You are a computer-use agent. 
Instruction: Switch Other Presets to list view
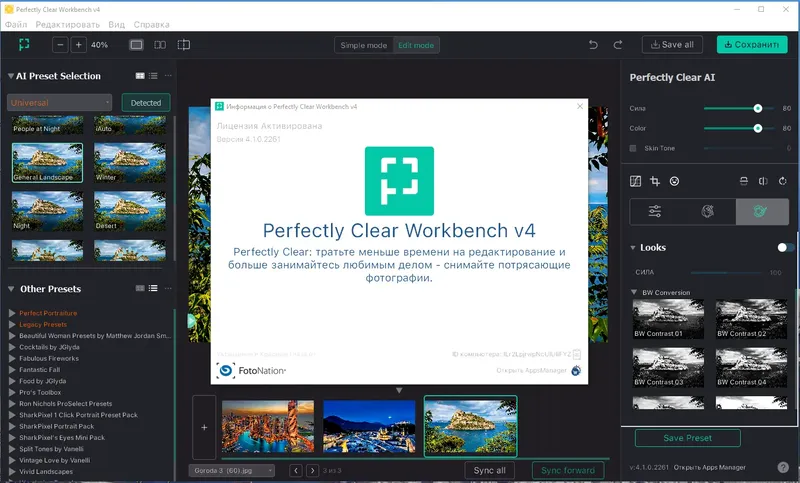coord(153,288)
